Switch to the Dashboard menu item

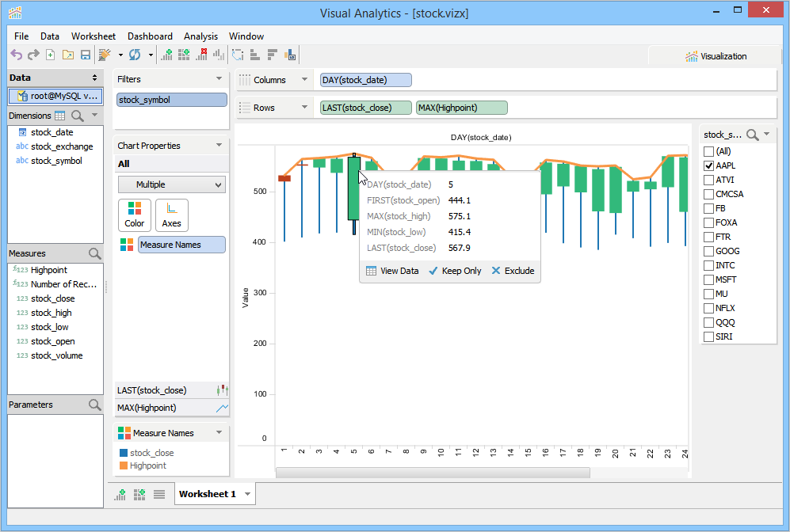pos(150,36)
